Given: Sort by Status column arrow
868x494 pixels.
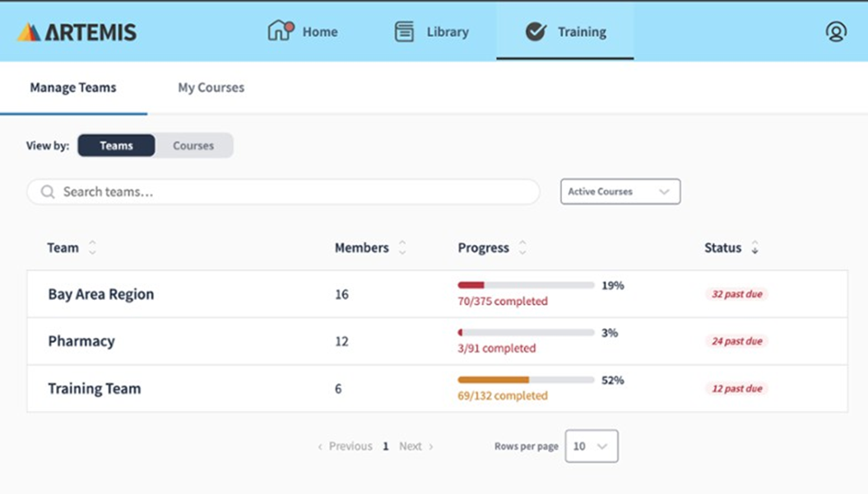Looking at the screenshot, I should pos(754,247).
